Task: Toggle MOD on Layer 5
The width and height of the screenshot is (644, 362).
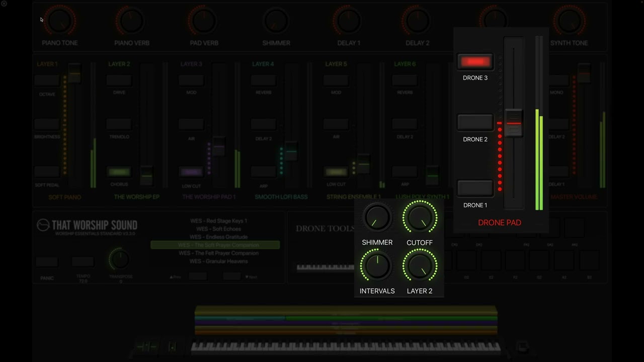Action: (336, 80)
